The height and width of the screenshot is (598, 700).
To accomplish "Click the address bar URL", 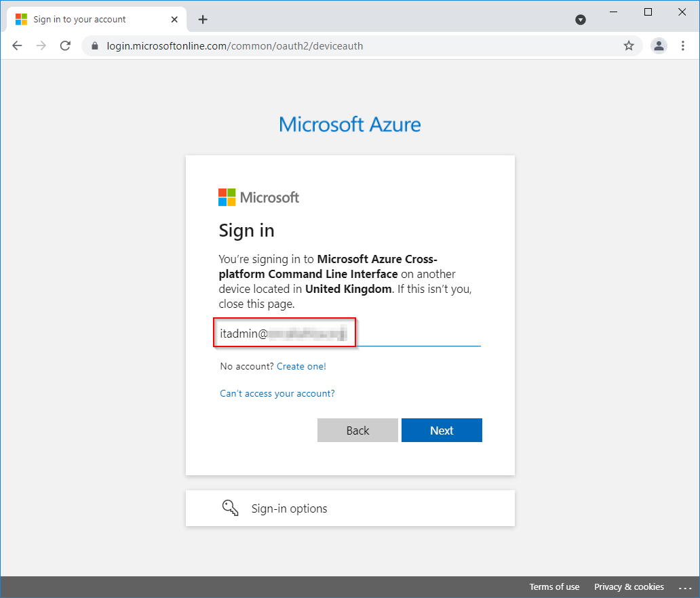I will 235,46.
